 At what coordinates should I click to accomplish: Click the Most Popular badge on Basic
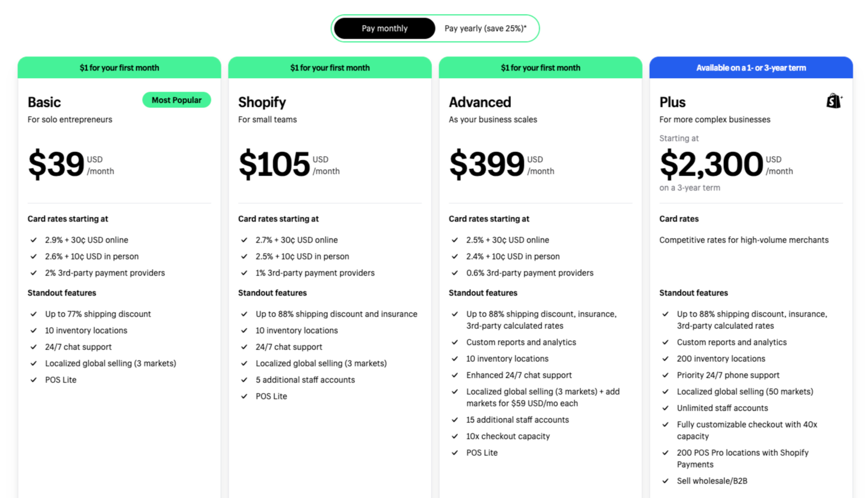(x=177, y=100)
